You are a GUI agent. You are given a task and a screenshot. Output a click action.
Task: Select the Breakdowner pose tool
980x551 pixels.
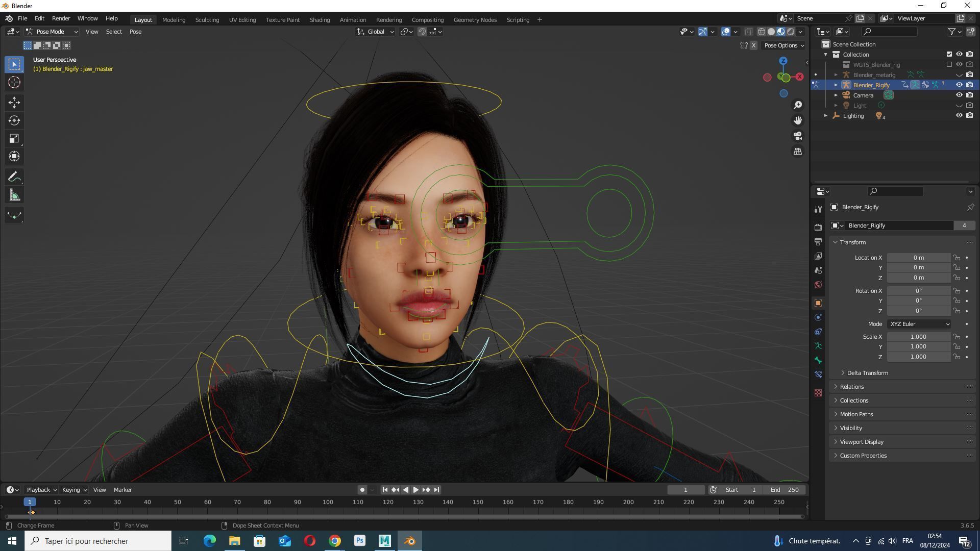point(14,215)
